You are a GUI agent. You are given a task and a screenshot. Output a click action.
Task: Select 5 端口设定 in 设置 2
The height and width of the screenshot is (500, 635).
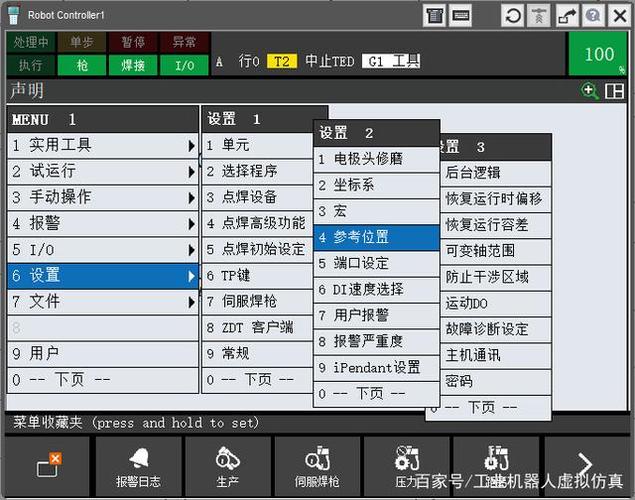point(377,264)
